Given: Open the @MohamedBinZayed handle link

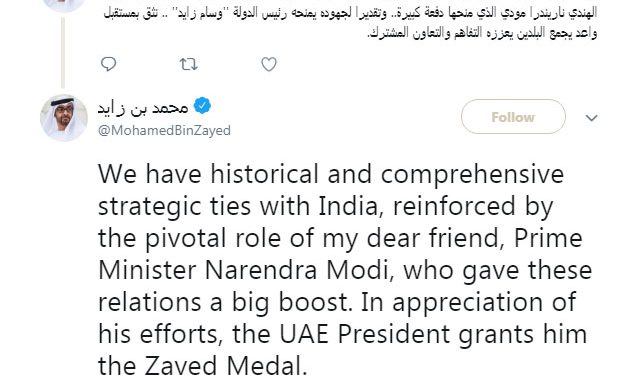Looking at the screenshot, I should point(164,130).
